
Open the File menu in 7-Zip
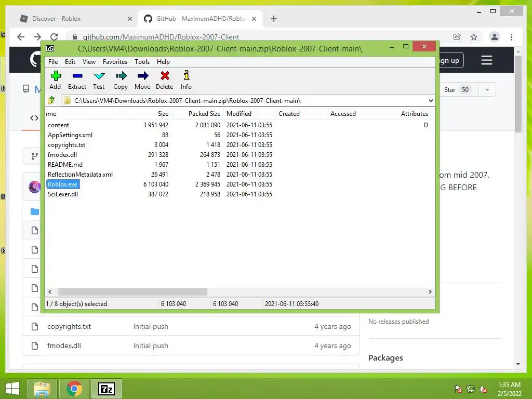(53, 62)
